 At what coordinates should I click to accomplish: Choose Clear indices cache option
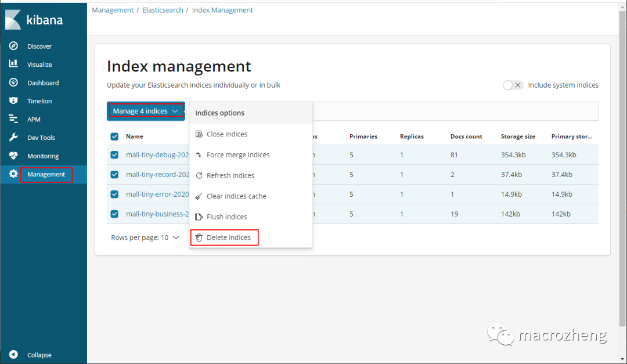click(251, 196)
